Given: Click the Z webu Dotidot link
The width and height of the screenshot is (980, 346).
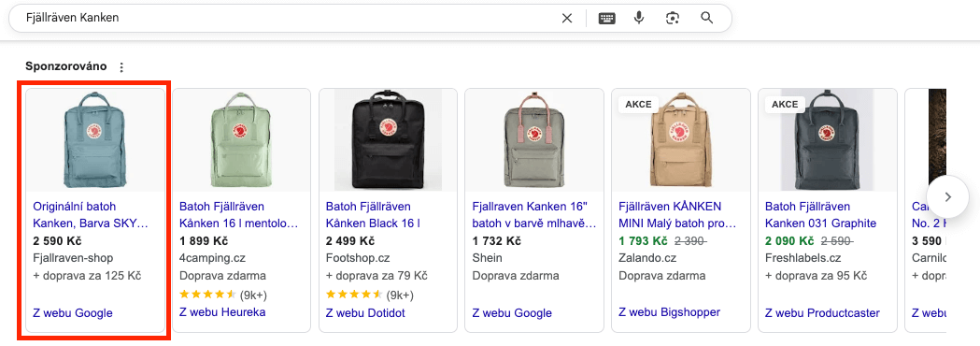Looking at the screenshot, I should point(365,312).
